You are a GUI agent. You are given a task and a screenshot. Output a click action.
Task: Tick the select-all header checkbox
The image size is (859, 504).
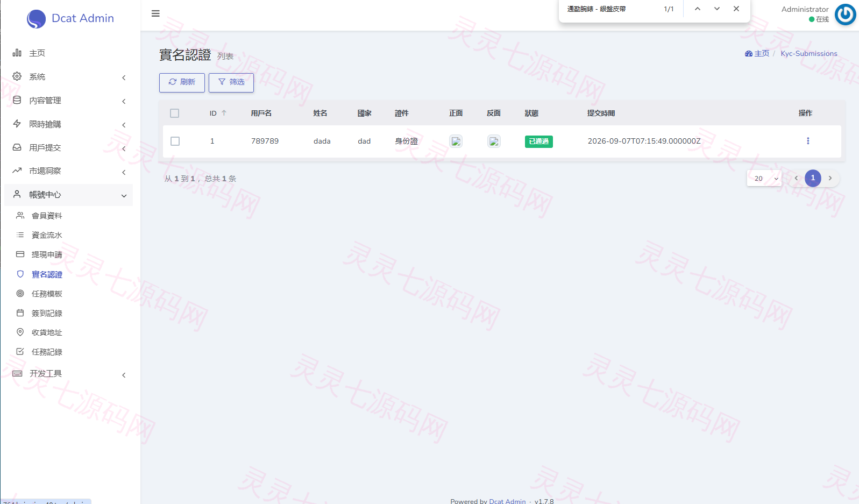click(174, 113)
